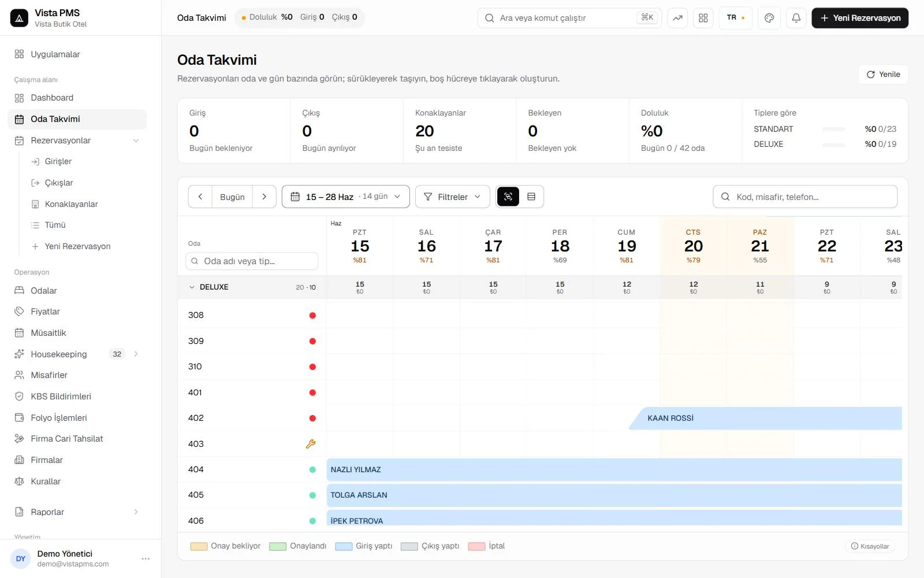Image resolution: width=924 pixels, height=578 pixels.
Task: Open the notifications bell
Action: [796, 18]
